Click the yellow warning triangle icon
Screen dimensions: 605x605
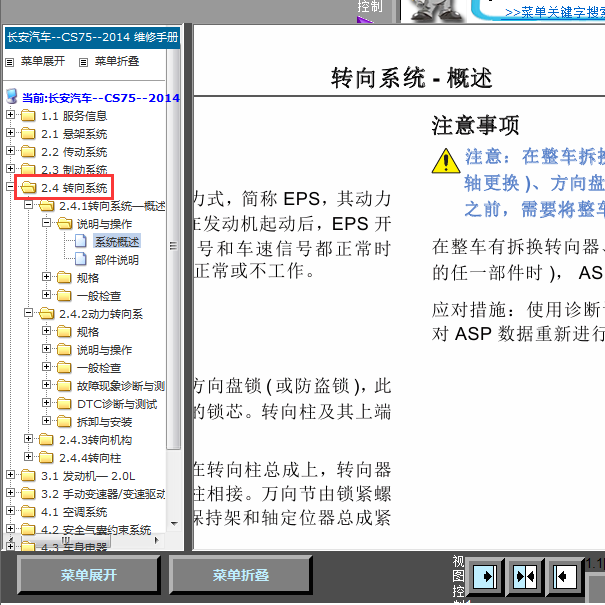coord(446,161)
